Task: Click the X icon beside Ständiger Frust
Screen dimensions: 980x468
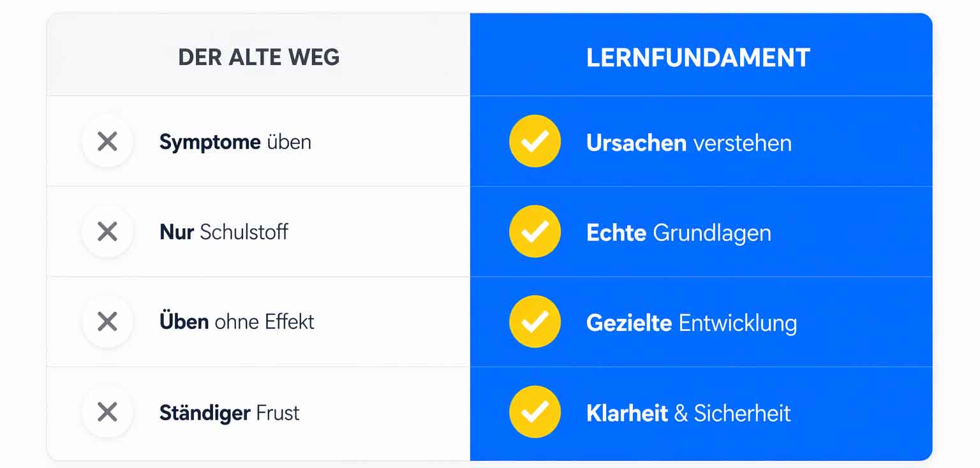Action: pyautogui.click(x=107, y=413)
